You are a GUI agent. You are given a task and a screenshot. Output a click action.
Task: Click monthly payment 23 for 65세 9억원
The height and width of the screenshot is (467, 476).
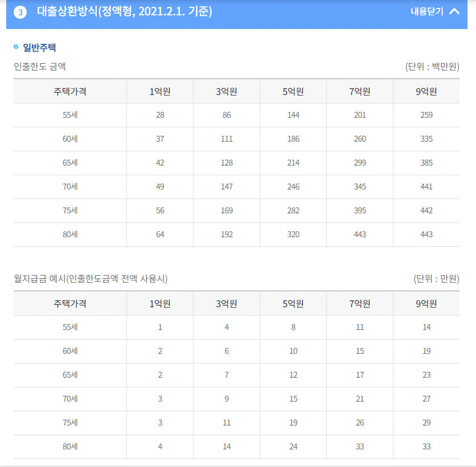[x=426, y=375]
